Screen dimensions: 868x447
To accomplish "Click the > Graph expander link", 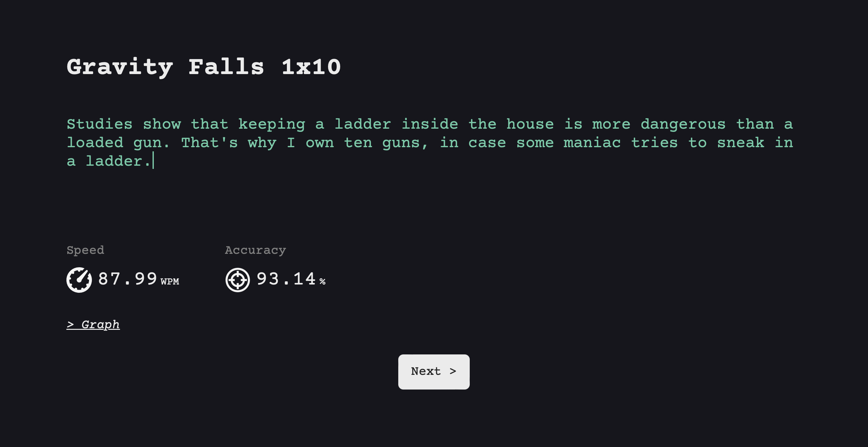I will click(x=93, y=324).
